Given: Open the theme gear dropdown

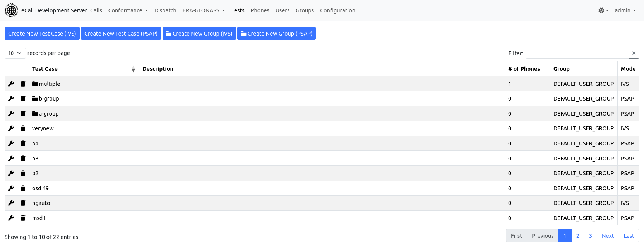Looking at the screenshot, I should (603, 10).
